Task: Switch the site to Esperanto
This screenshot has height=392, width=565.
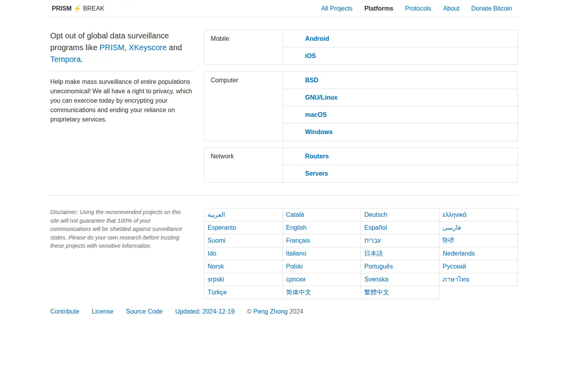Action: pos(222,228)
